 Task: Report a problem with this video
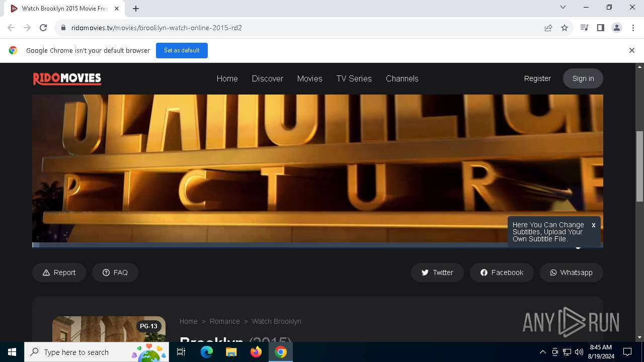point(59,273)
